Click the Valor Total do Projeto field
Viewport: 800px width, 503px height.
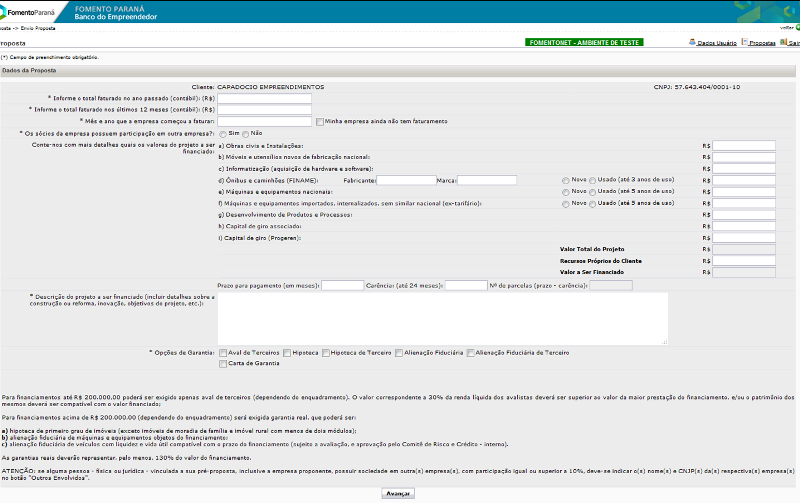tap(744, 249)
